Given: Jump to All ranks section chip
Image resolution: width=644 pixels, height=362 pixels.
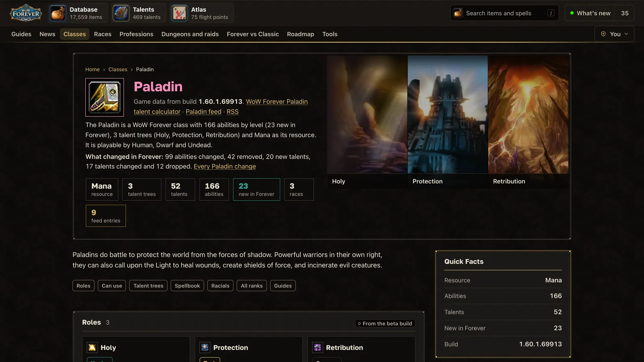Looking at the screenshot, I should pyautogui.click(x=252, y=286).
